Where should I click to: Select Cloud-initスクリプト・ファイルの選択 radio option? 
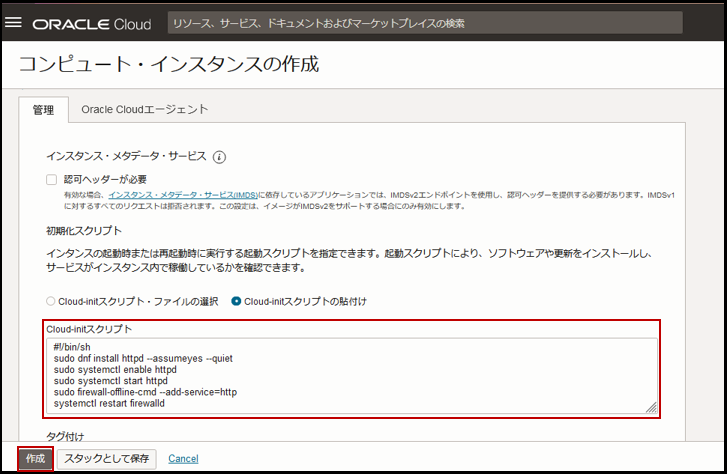[51, 301]
